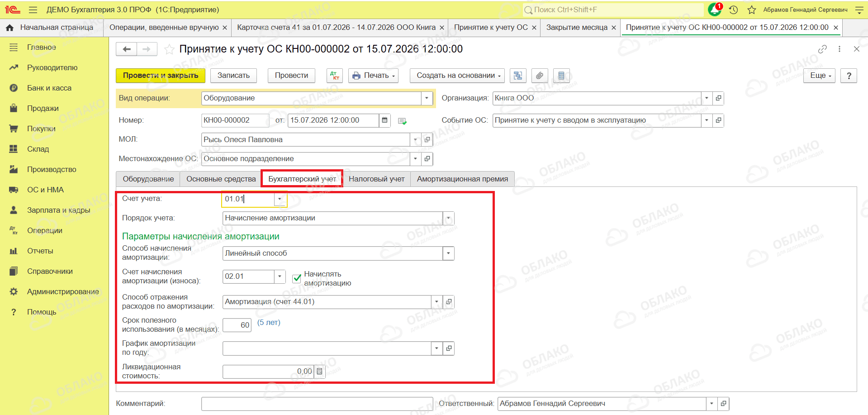Expand the Ответственный dropdown
868x415 pixels.
pyautogui.click(x=711, y=404)
